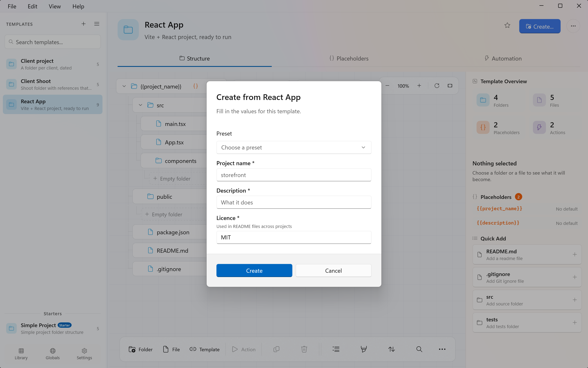Fit canvas to screen icon
Viewport: 588px width, 368px height.
pos(450,86)
